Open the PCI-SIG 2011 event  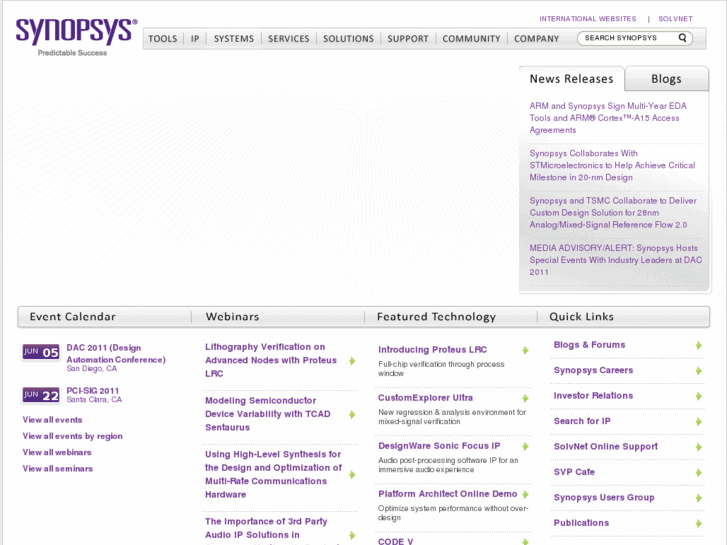tap(93, 391)
